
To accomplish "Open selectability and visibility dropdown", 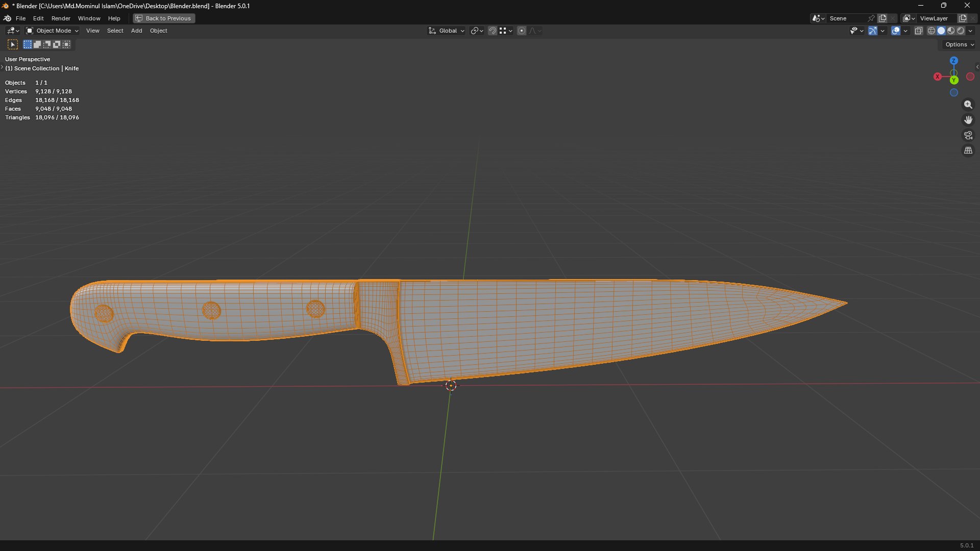I will click(x=856, y=31).
